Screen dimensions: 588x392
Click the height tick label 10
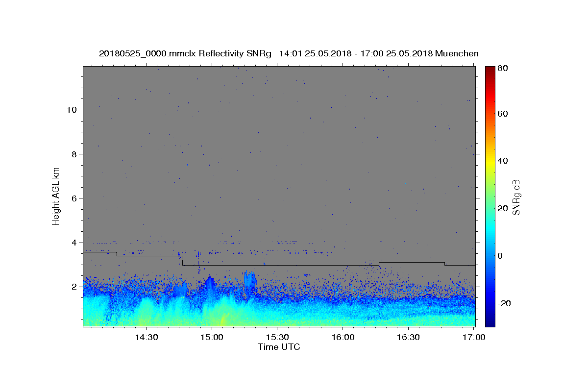point(72,110)
